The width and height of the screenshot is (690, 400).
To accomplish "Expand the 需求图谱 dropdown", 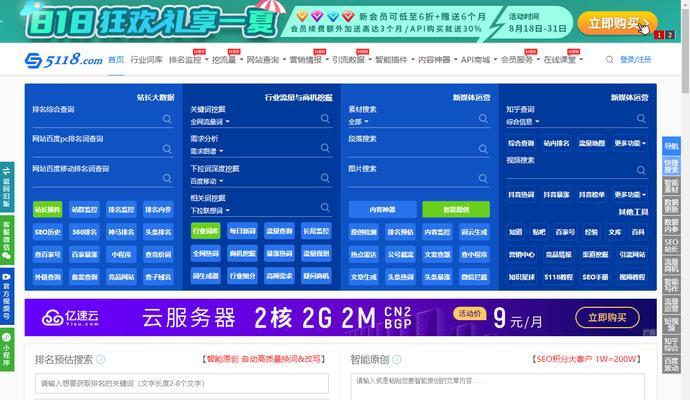I will tap(207, 151).
